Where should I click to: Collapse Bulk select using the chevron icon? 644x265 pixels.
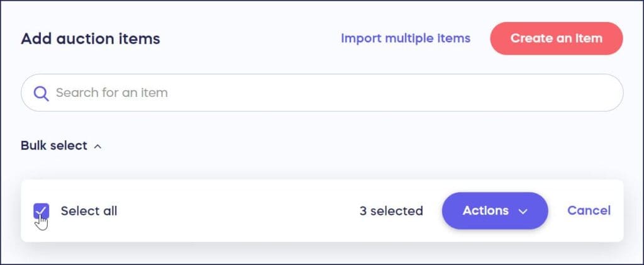[97, 146]
